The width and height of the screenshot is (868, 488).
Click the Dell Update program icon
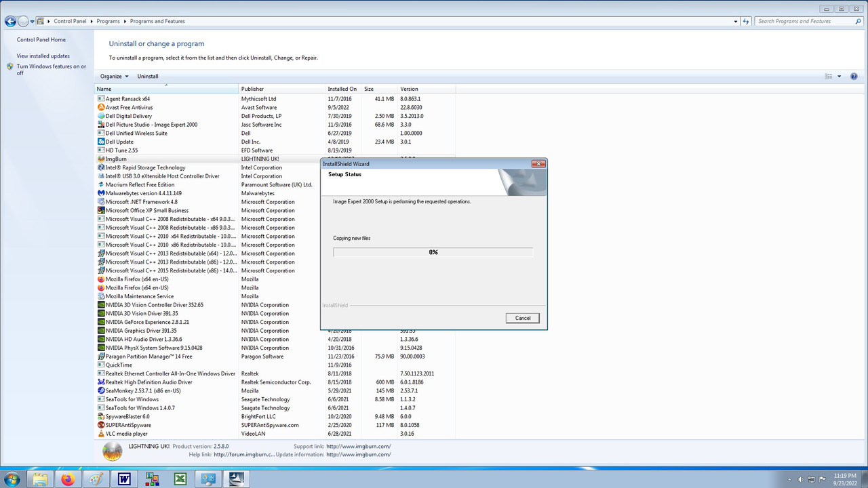pos(101,142)
